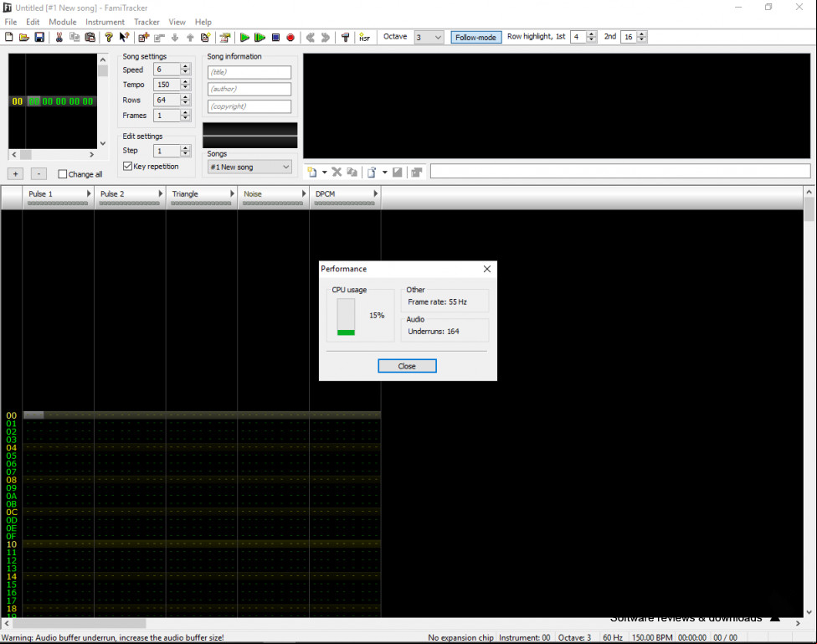Open File menu
The width and height of the screenshot is (817, 644).
10,22
